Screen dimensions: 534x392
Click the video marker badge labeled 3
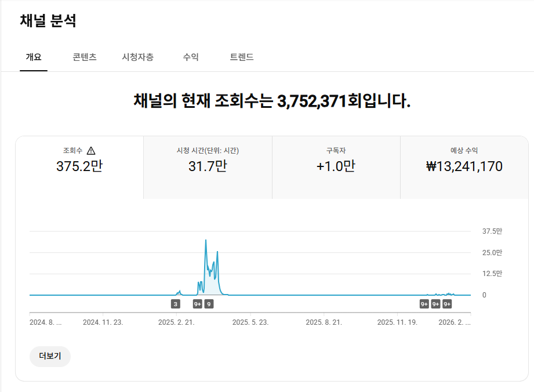[x=175, y=304]
